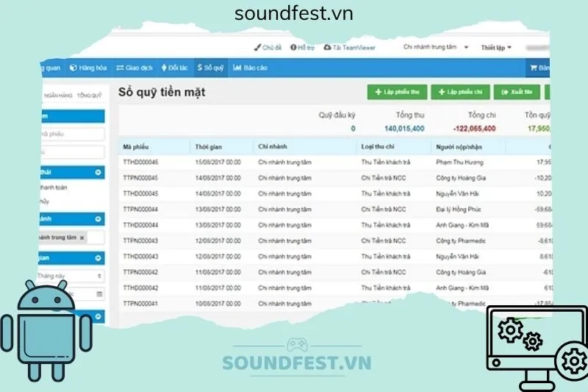
Task: Open the Chi nhánh trung tâm branch dropdown
Action: point(435,47)
